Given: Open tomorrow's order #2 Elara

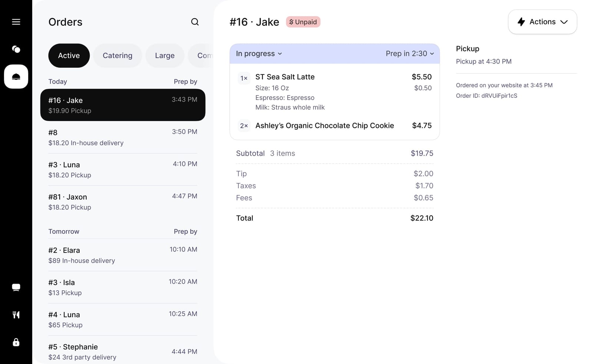Looking at the screenshot, I should click(x=123, y=255).
